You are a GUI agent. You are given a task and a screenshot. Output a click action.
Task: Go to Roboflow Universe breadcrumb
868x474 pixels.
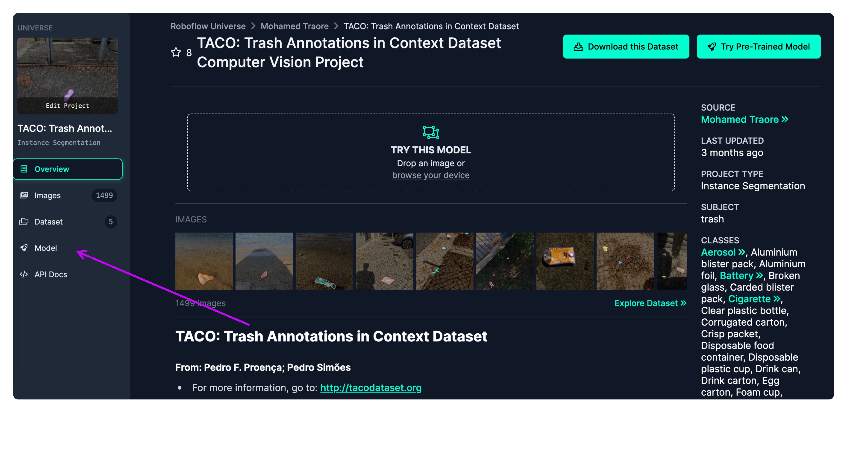[208, 26]
